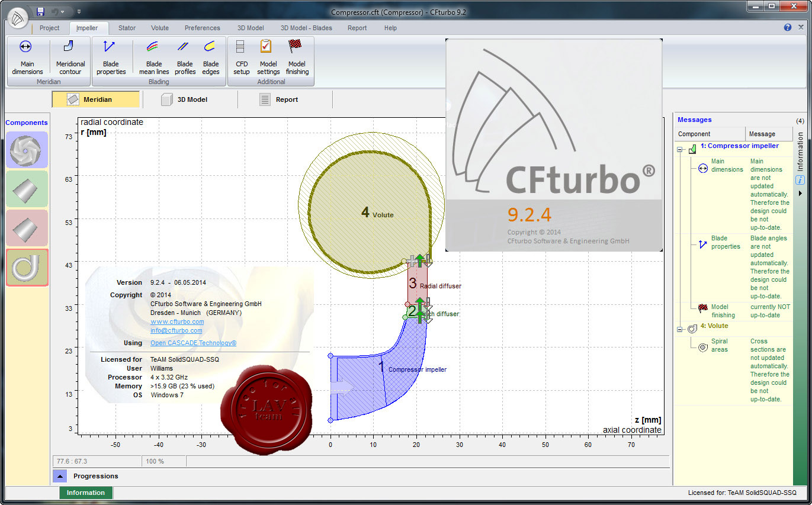Image resolution: width=812 pixels, height=505 pixels.
Task: Open CFD setup tool
Action: [242, 57]
